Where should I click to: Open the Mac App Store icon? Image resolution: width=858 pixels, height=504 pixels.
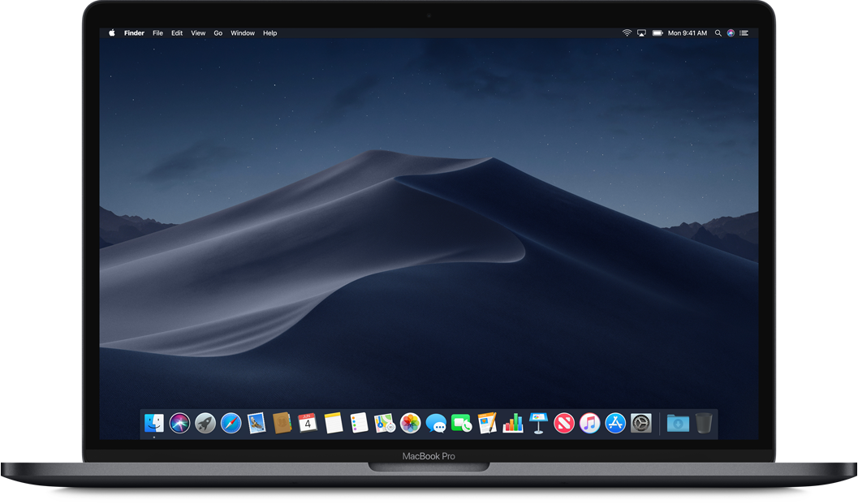coord(615,423)
